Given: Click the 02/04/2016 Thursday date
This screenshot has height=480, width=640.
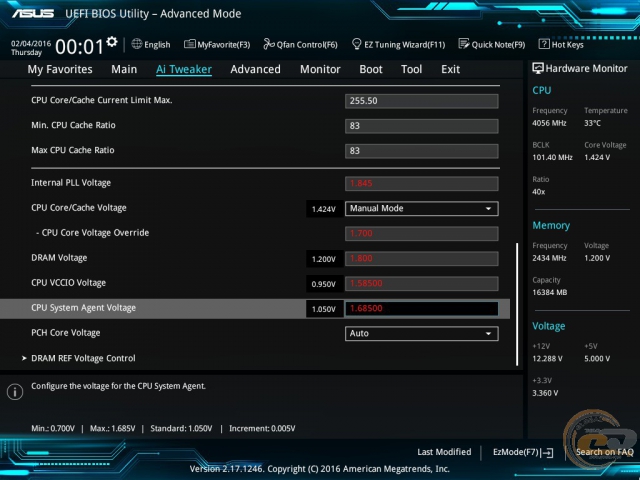Looking at the screenshot, I should click(31, 48).
